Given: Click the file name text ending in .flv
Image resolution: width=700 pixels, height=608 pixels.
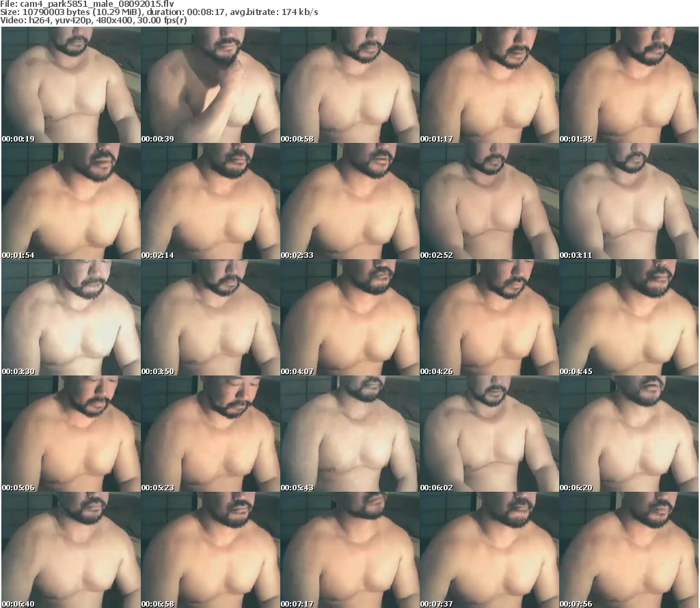Looking at the screenshot, I should coord(97,4).
